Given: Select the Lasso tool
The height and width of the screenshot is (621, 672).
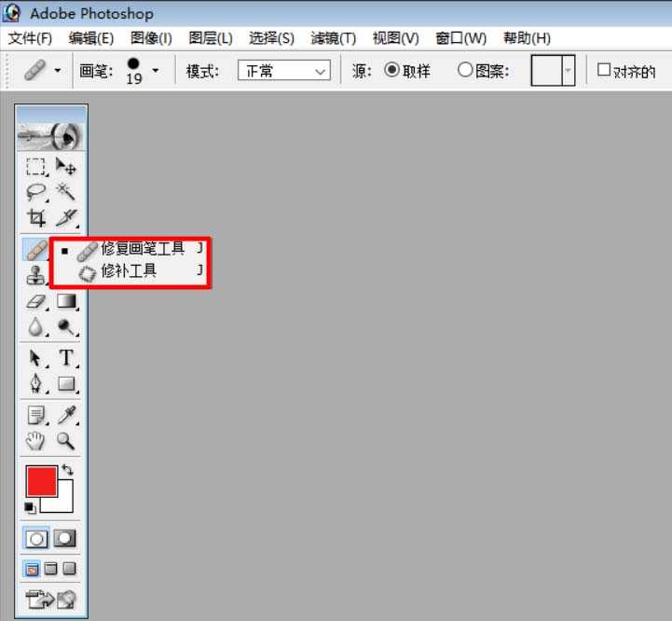Looking at the screenshot, I should coord(36,192).
